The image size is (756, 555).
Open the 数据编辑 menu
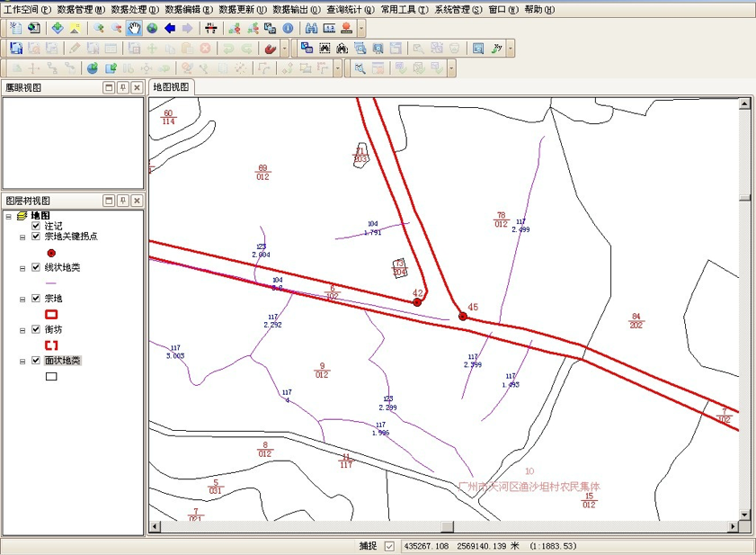pos(189,9)
